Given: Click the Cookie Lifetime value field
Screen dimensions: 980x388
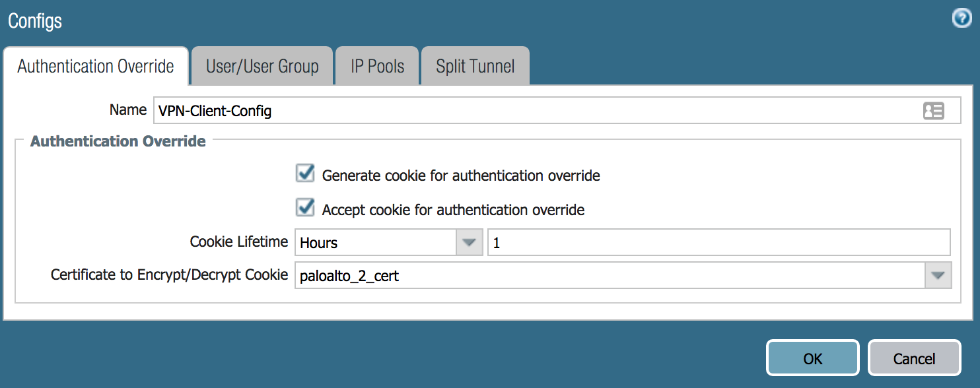Looking at the screenshot, I should point(718,243).
